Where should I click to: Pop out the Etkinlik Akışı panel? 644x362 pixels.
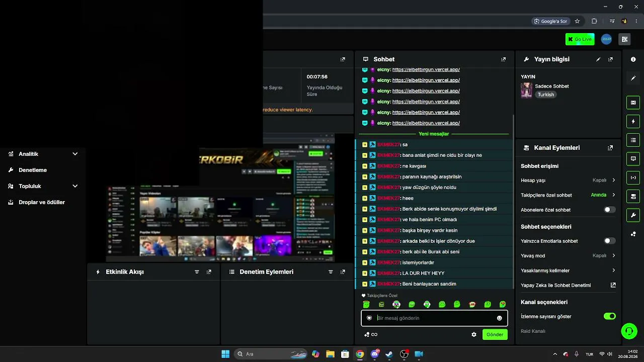click(x=209, y=272)
